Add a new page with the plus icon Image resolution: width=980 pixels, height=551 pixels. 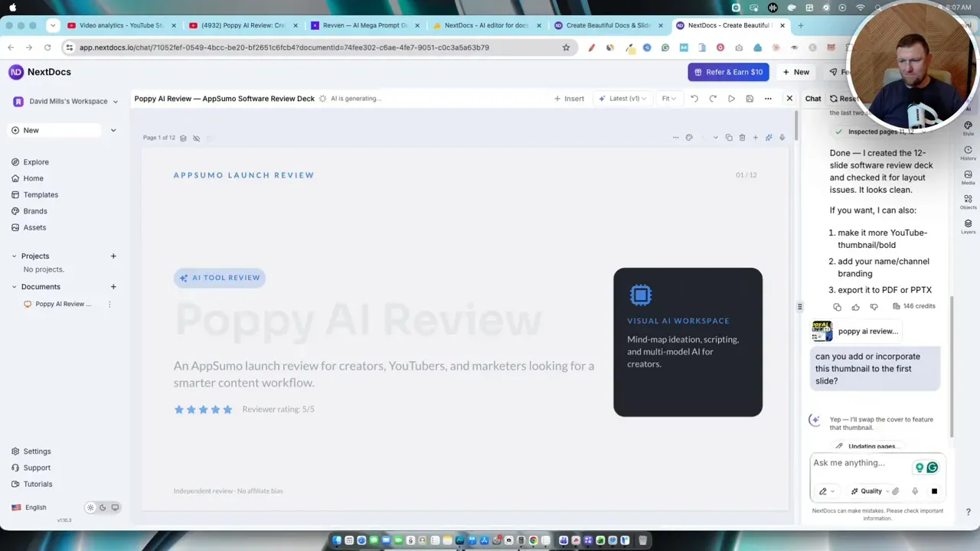pyautogui.click(x=755, y=138)
